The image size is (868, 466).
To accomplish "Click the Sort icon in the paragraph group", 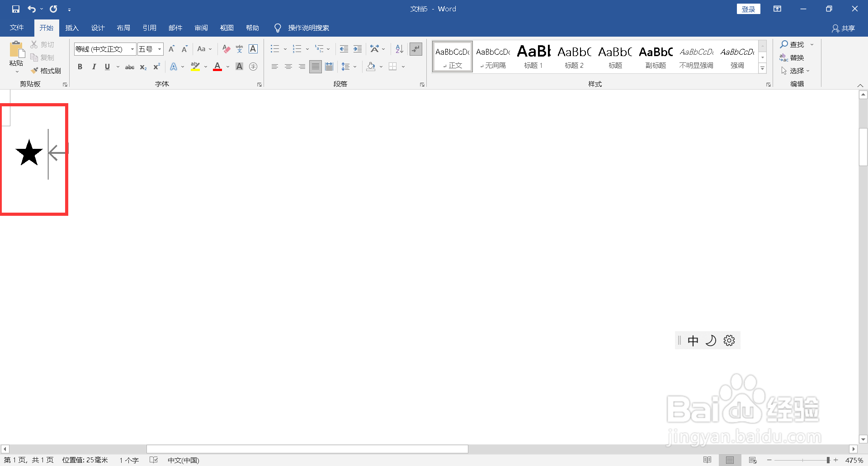I will coord(399,49).
